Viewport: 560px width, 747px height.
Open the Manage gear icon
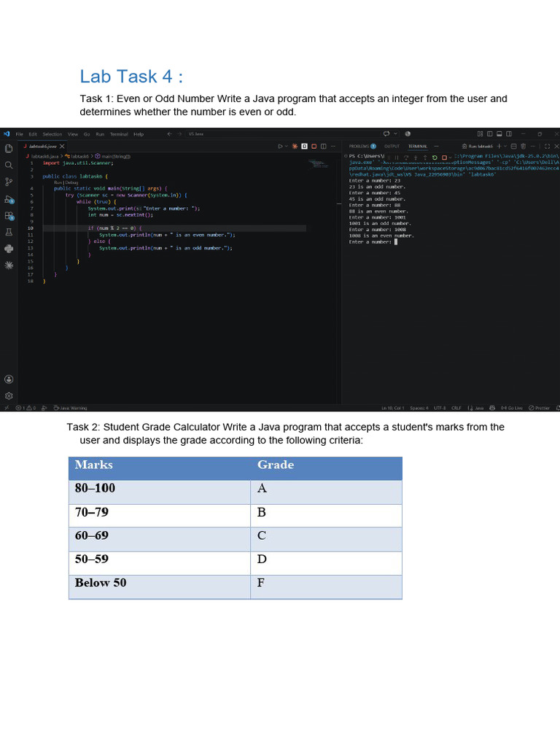tap(9, 396)
